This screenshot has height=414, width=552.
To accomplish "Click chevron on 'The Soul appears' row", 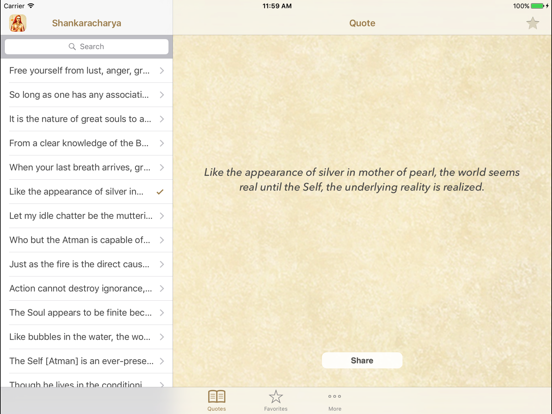I will tap(162, 313).
